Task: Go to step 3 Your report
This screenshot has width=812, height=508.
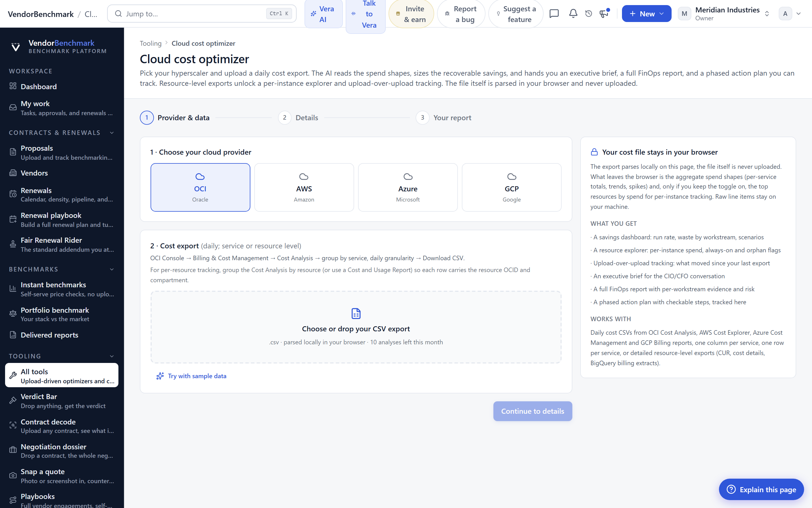Action: coord(443,118)
